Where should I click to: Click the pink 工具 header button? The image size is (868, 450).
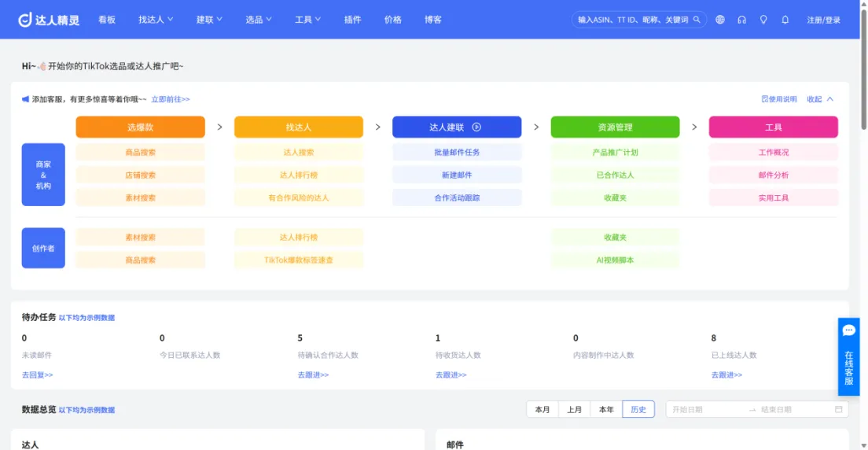[x=774, y=127]
